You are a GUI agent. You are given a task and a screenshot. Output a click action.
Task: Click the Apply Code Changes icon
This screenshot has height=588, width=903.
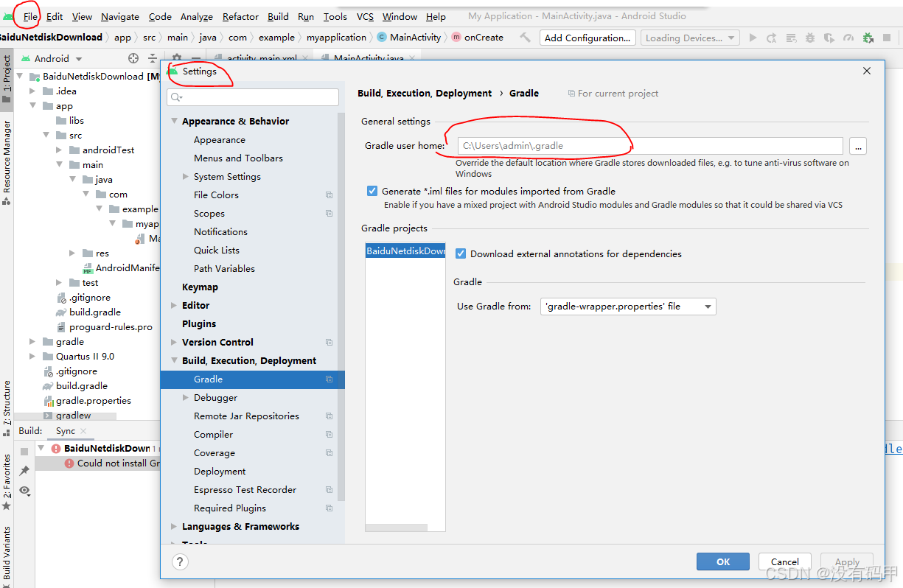click(x=791, y=38)
